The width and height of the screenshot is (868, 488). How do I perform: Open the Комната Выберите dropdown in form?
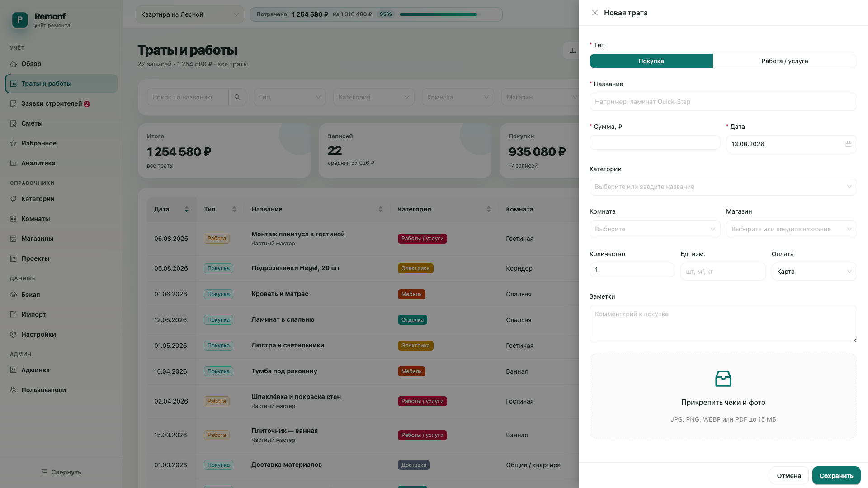click(x=655, y=229)
